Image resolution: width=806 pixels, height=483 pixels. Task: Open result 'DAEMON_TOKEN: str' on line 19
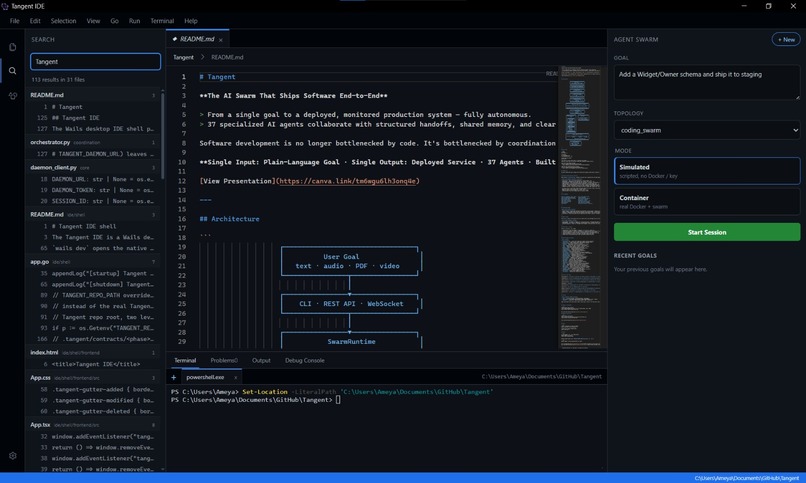[93, 190]
